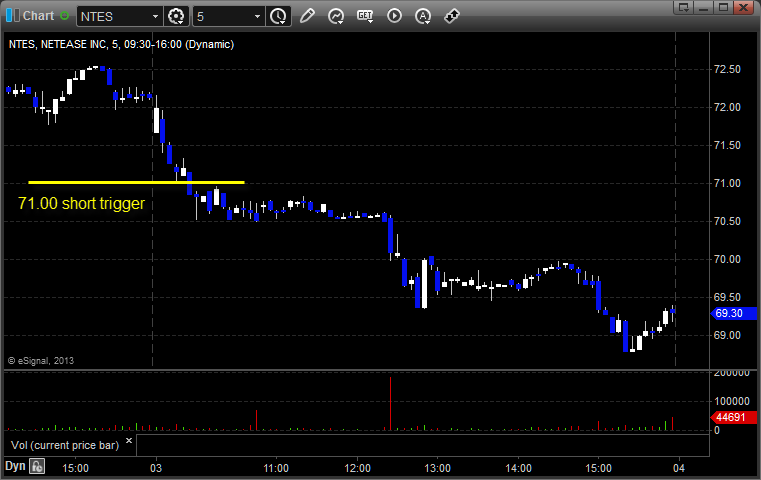Image resolution: width=761 pixels, height=480 pixels.
Task: Click the diamond arrows trade icon
Action: 452,16
